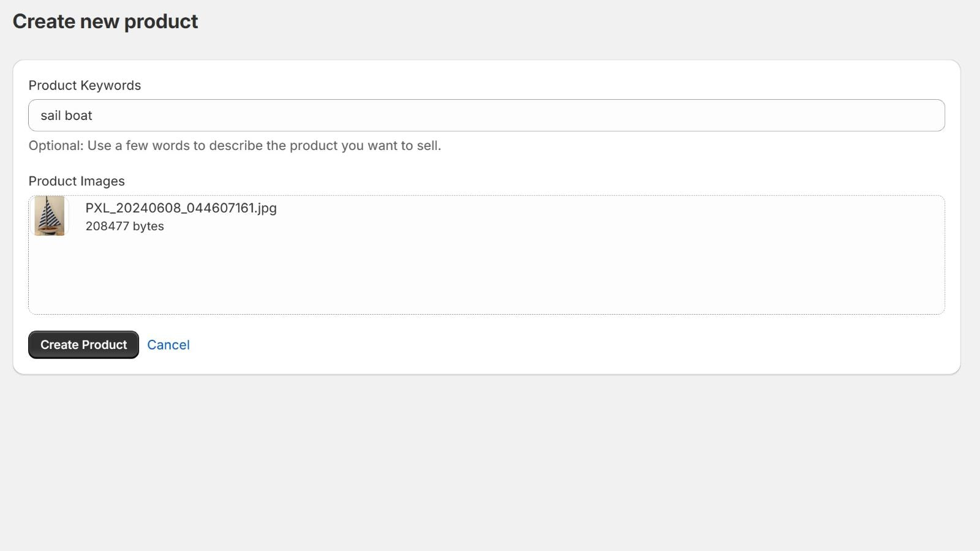Click the Product Images label
The image size is (980, 551).
point(76,181)
